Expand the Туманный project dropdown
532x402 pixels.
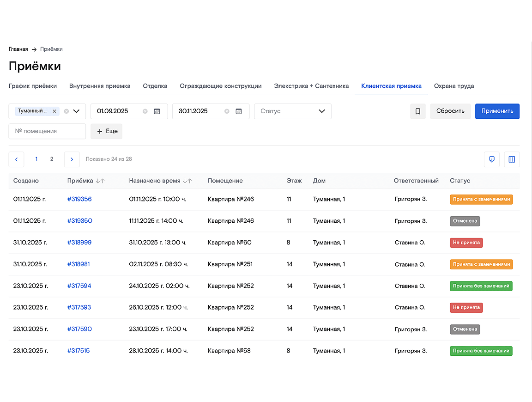(x=77, y=111)
